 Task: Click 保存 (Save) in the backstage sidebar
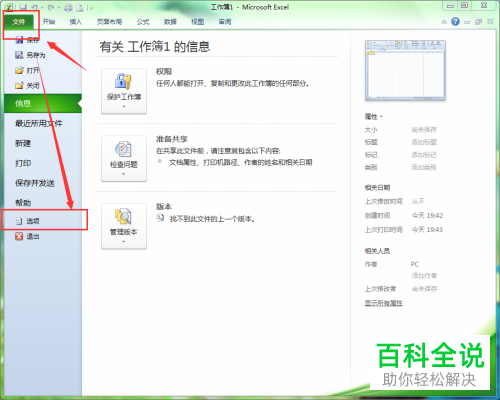27,40
